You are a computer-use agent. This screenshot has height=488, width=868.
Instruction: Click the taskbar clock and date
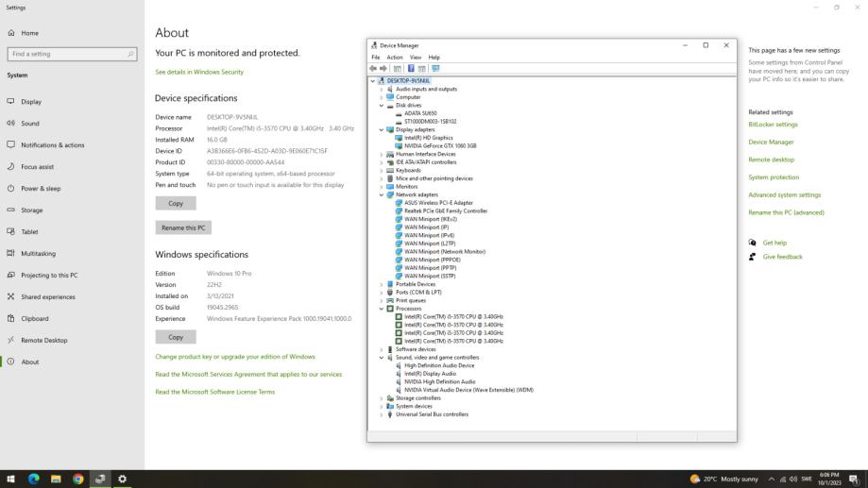(829, 480)
